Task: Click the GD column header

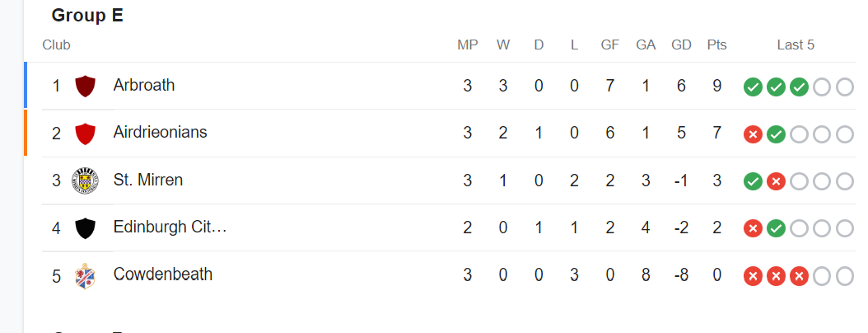Action: click(x=681, y=45)
